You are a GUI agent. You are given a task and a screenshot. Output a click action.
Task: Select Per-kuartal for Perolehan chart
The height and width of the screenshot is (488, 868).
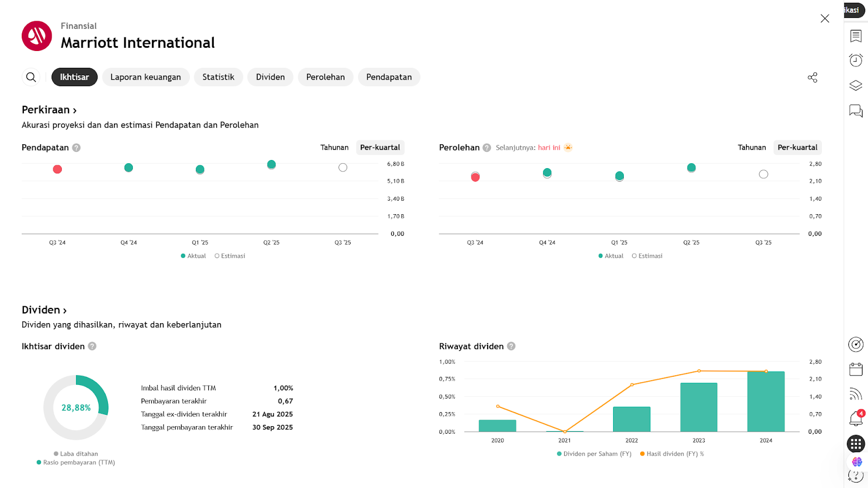[x=797, y=147]
